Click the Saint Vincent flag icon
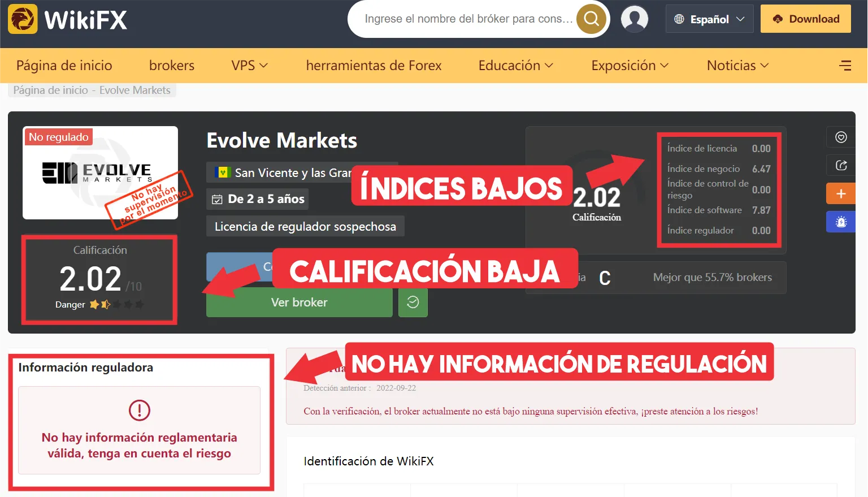 pos(223,172)
